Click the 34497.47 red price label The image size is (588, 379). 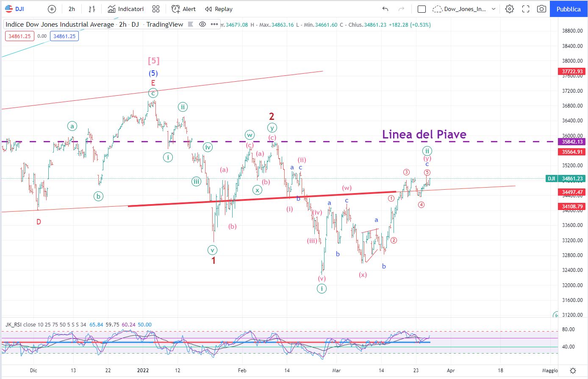pos(572,192)
